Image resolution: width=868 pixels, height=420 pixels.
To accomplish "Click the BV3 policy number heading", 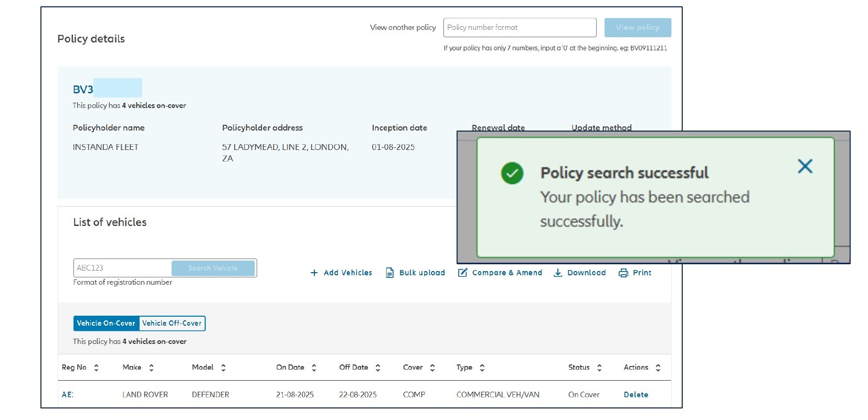I will coord(83,90).
